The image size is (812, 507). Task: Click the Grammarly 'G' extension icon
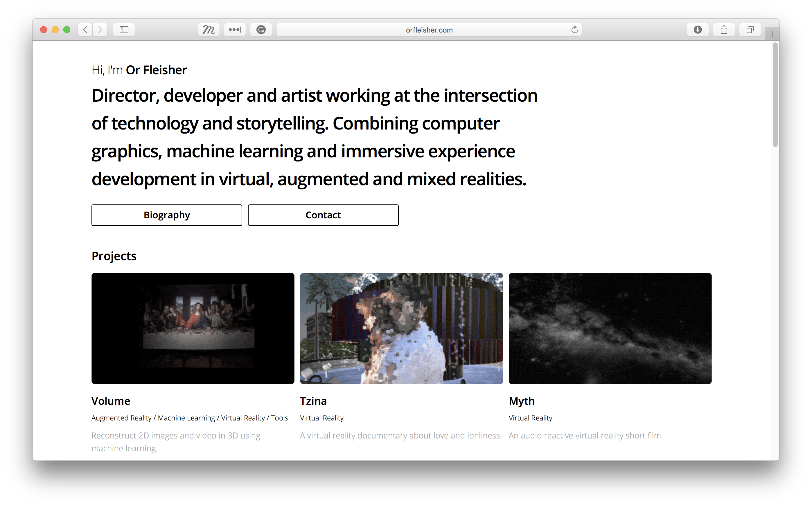point(261,30)
